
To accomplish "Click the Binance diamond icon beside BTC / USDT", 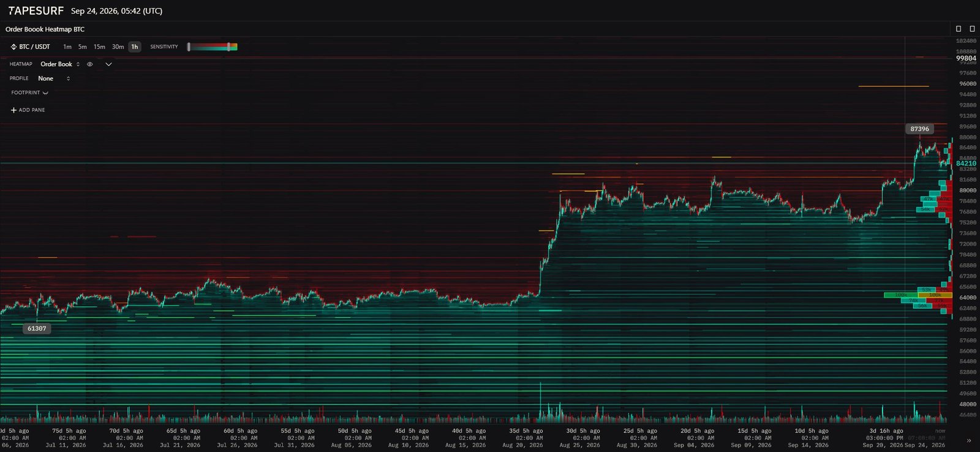I will pos(13,47).
